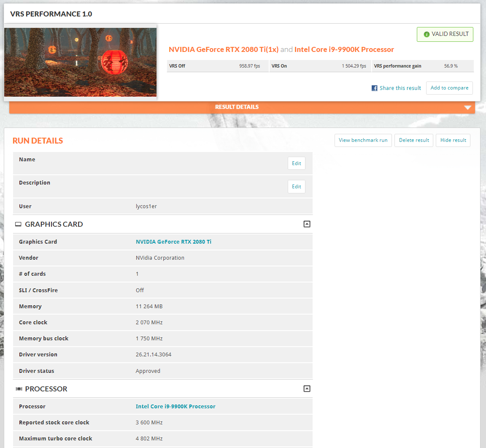The width and height of the screenshot is (486, 448).
Task: Select the 56.9 % performance gain value
Action: click(451, 66)
